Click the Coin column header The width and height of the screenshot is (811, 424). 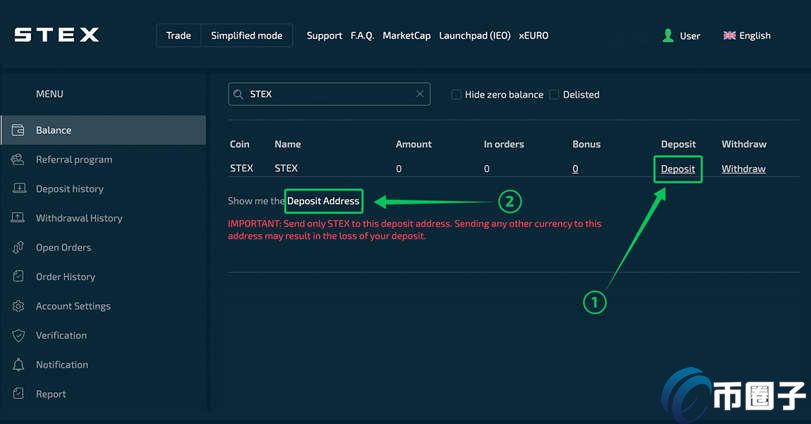(x=239, y=144)
